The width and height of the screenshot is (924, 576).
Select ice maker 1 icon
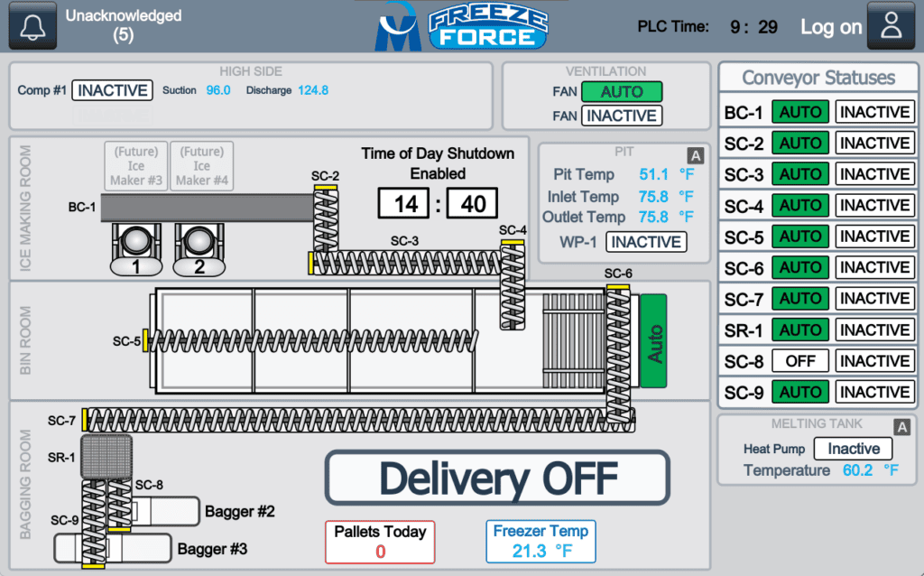(136, 249)
